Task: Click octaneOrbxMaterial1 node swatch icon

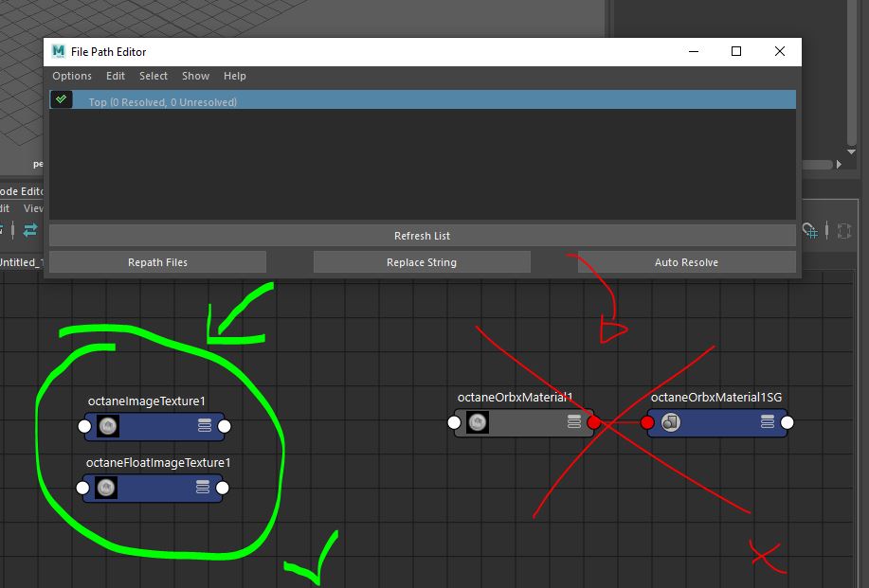Action: 478,422
